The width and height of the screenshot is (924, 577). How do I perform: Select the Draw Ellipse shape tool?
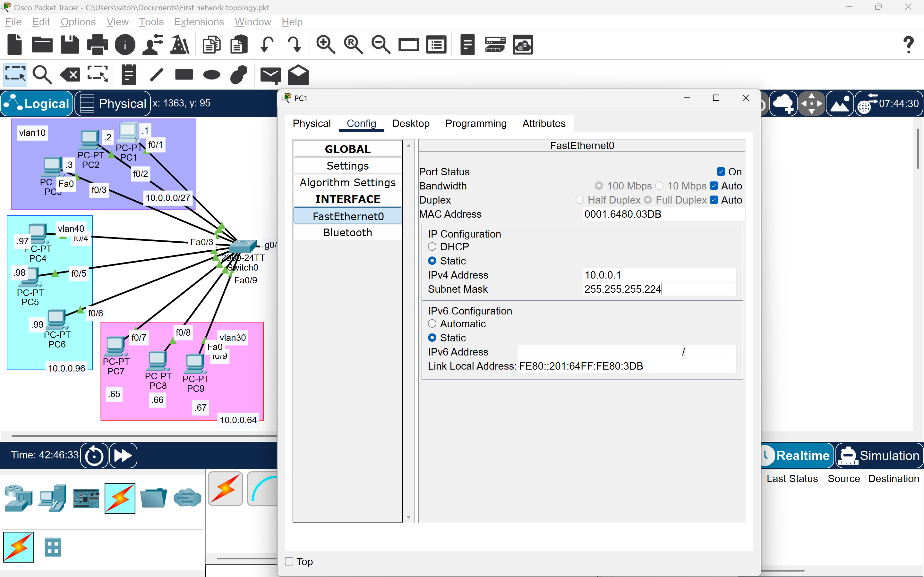[212, 74]
